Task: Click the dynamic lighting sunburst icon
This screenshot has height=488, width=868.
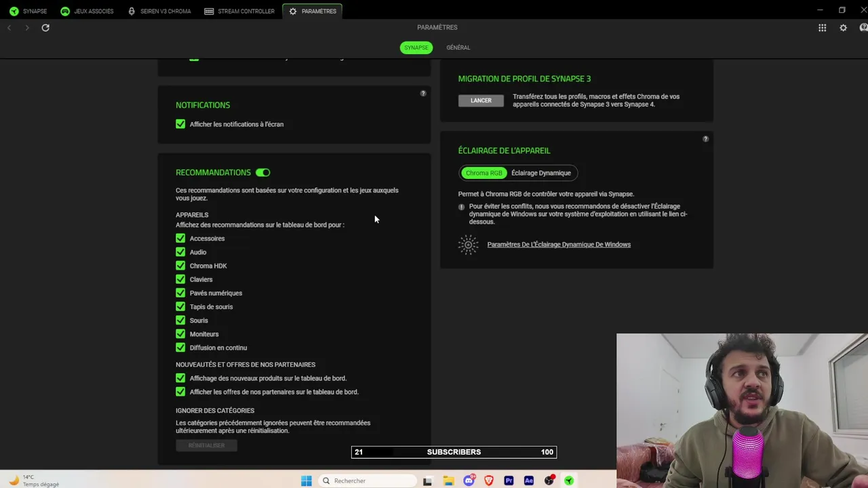Action: 468,245
